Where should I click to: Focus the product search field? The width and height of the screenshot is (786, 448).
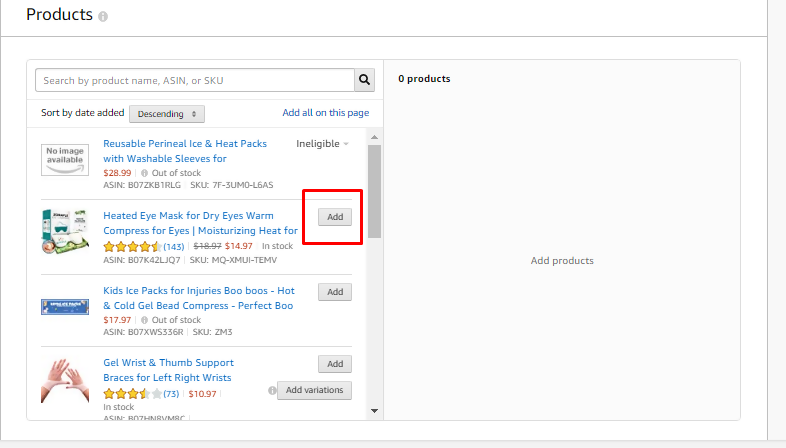[x=195, y=80]
